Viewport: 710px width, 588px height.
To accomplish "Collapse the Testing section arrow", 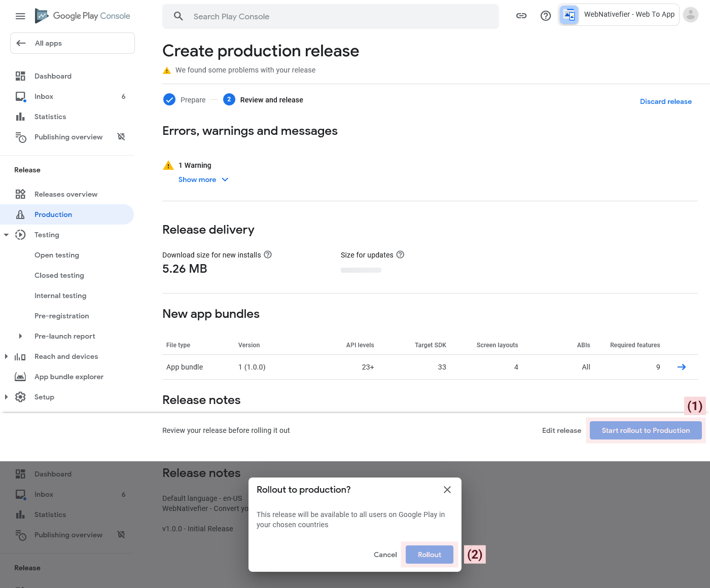I will point(6,235).
